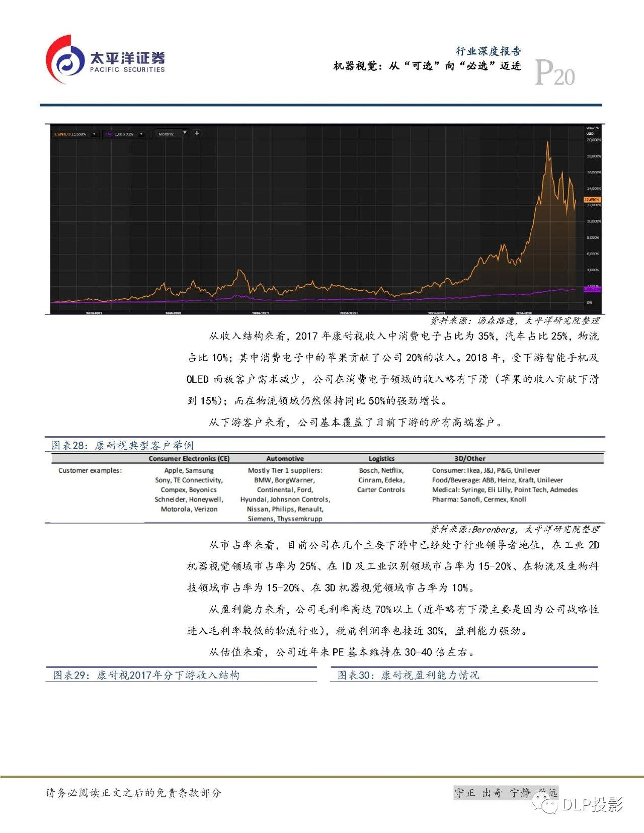The width and height of the screenshot is (644, 833).
Task: Click the heading 图表29: 康耐视2017年分下游收入结构
Action: (146, 675)
